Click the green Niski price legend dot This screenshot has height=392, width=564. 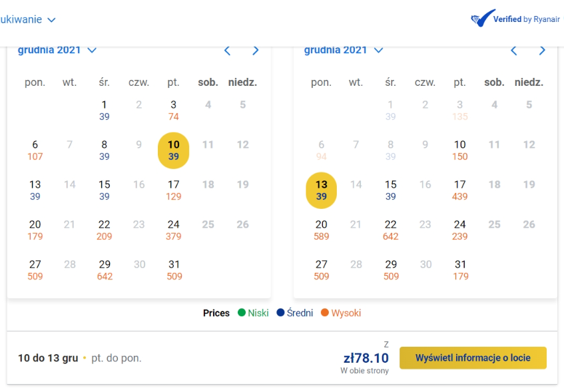click(242, 313)
